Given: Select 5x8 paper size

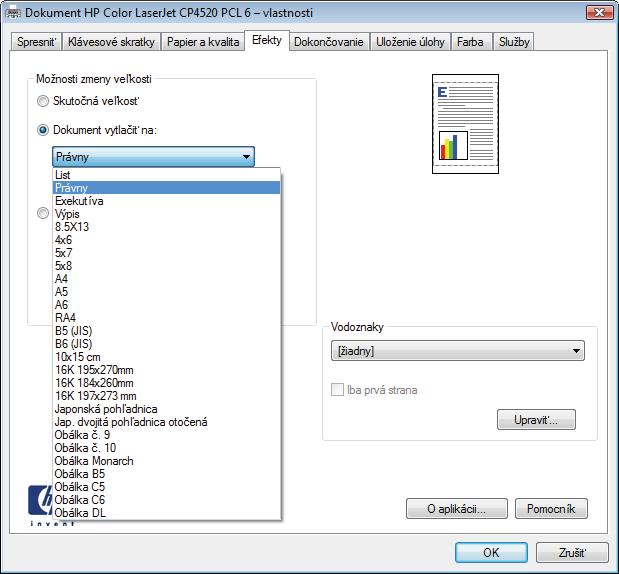Looking at the screenshot, I should 167,266.
